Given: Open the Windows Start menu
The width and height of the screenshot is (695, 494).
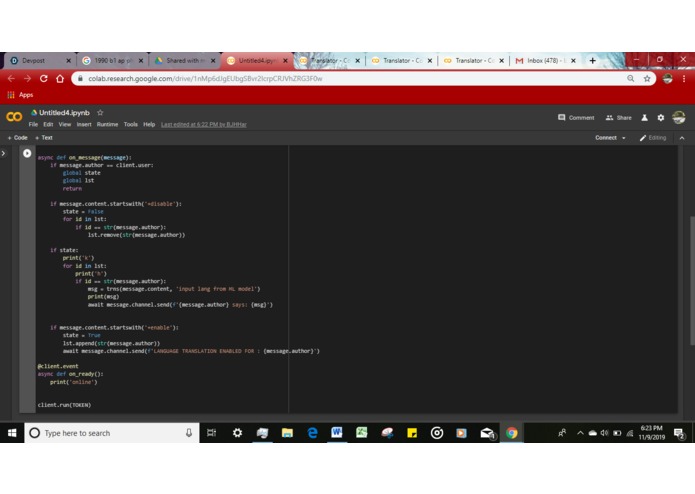Looking at the screenshot, I should pyautogui.click(x=12, y=433).
